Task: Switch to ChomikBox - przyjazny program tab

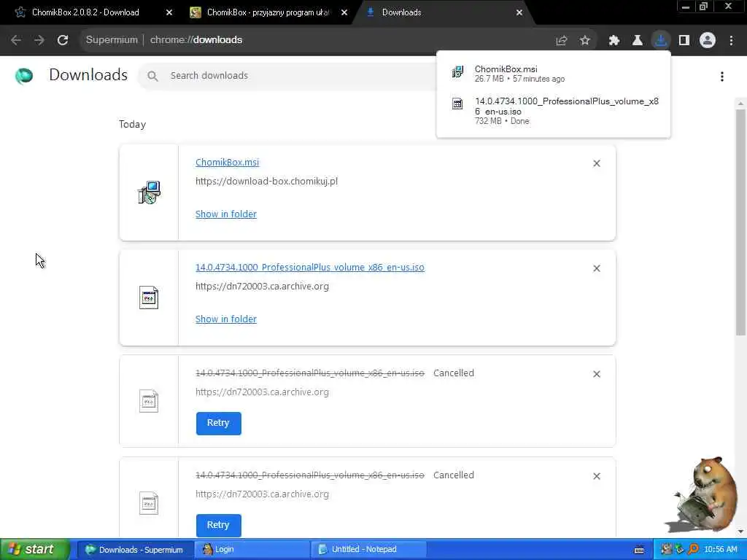Action: coord(268,12)
